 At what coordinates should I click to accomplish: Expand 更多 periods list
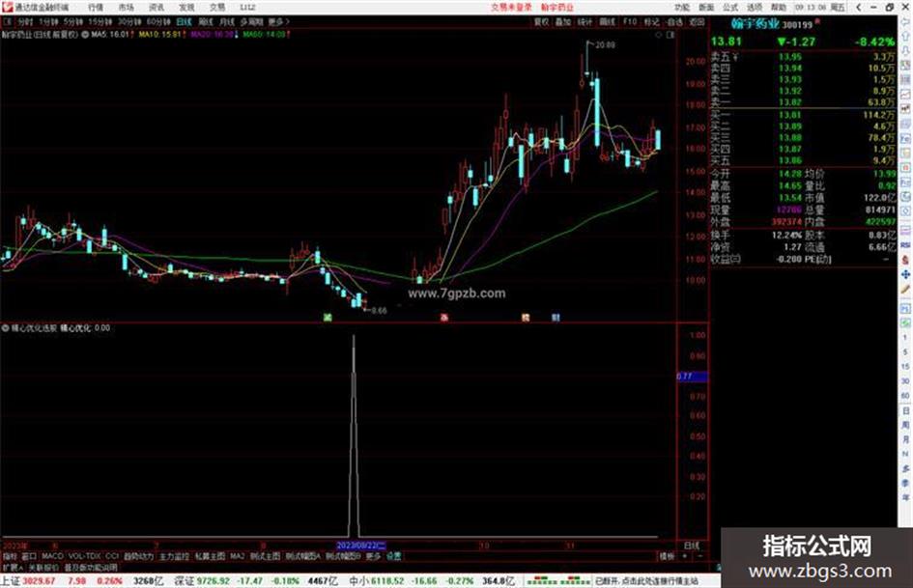(278, 21)
